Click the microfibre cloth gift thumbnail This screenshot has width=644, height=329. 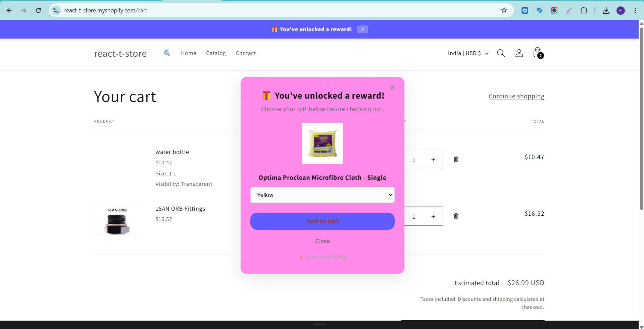point(322,143)
